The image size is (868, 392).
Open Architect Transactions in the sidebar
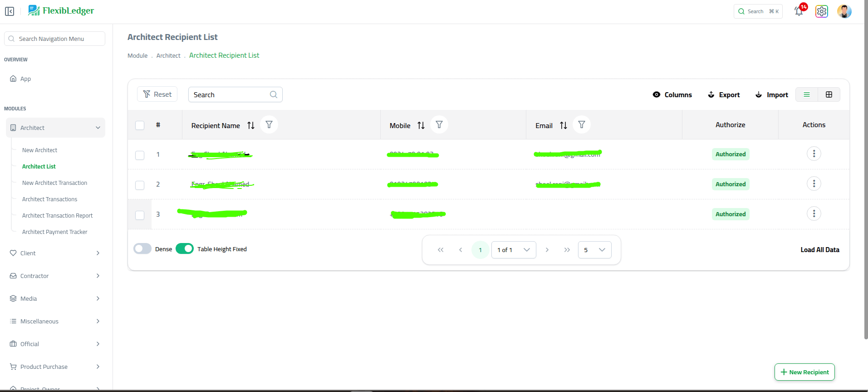click(49, 199)
